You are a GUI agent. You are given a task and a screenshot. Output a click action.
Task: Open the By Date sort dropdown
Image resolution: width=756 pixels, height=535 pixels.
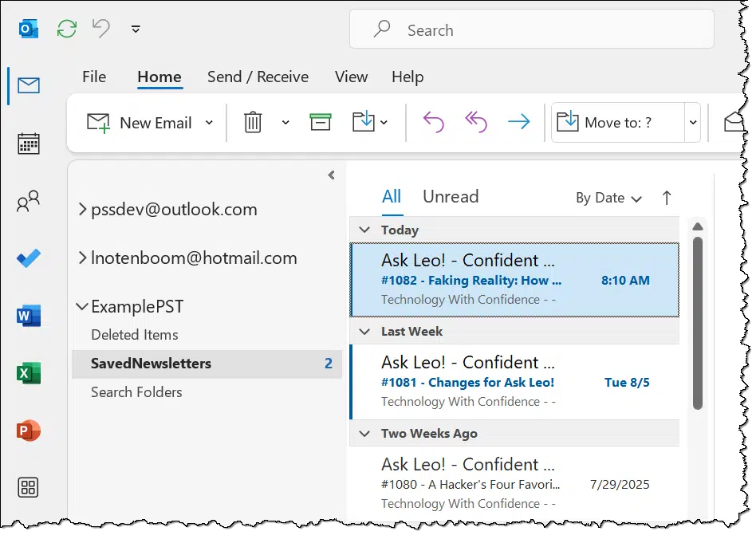click(x=608, y=198)
